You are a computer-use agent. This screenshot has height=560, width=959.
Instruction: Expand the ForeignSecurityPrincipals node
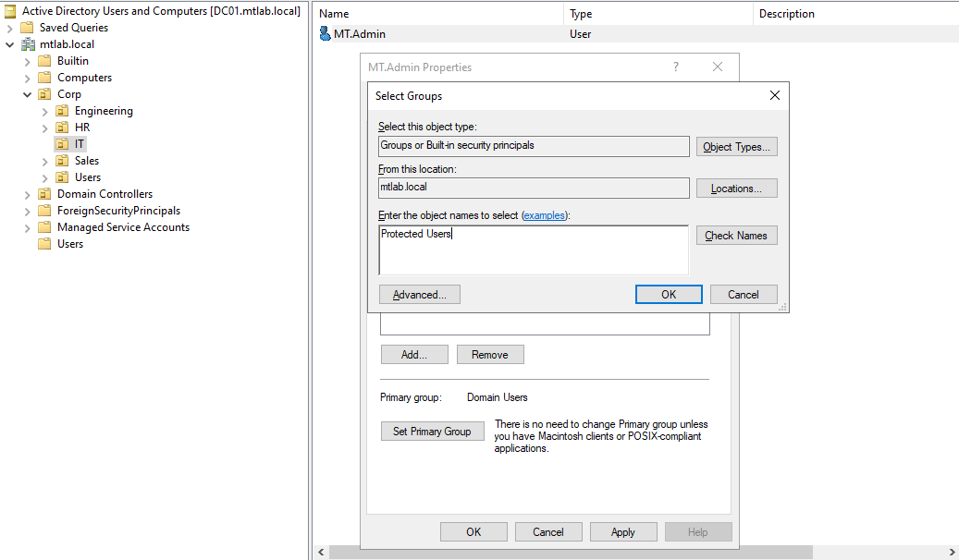click(x=27, y=211)
